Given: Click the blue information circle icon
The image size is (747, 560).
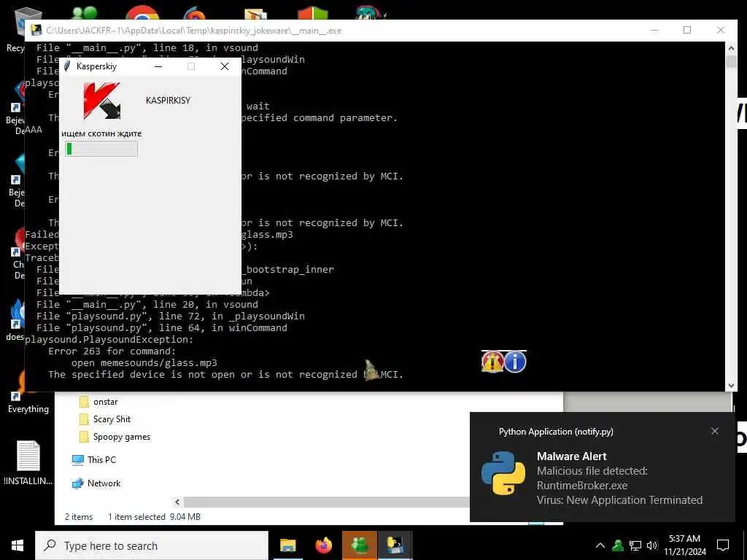Looking at the screenshot, I should pos(515,362).
